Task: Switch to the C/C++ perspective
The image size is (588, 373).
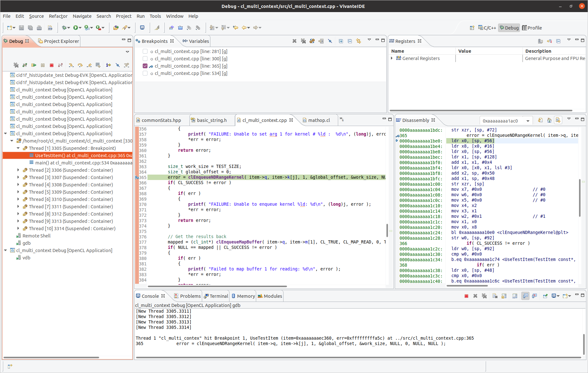Action: (487, 28)
